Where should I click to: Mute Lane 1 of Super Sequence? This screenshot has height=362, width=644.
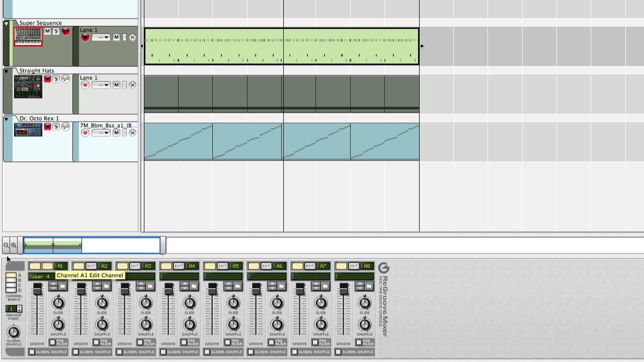click(116, 37)
